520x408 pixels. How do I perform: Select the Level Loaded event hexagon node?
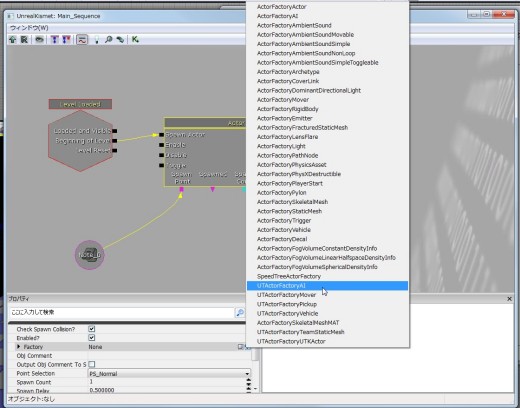[80, 140]
